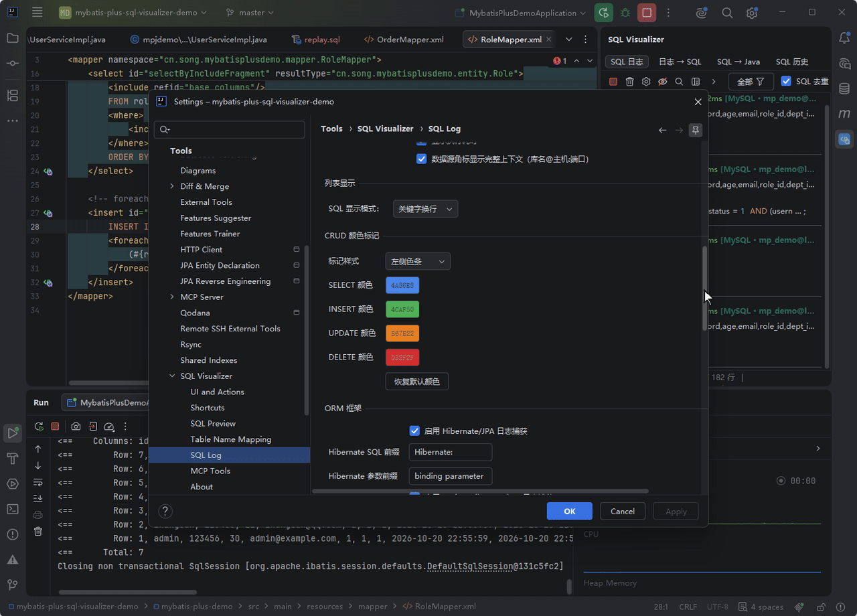The width and height of the screenshot is (857, 616).
Task: Click the 全部 filter button
Action: 750,82
